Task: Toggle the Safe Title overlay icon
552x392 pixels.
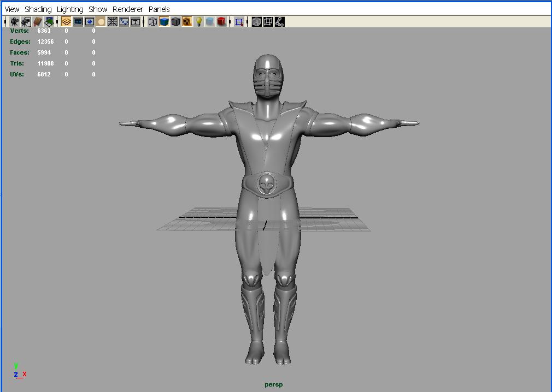Action: [136, 22]
